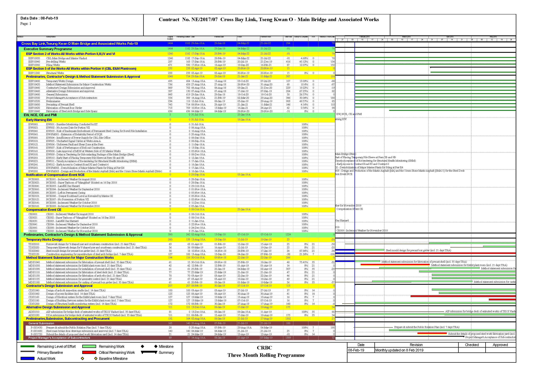The height and width of the screenshot is (392, 554).
Task: Select the Total Float column header
Action: (x=288, y=37)
